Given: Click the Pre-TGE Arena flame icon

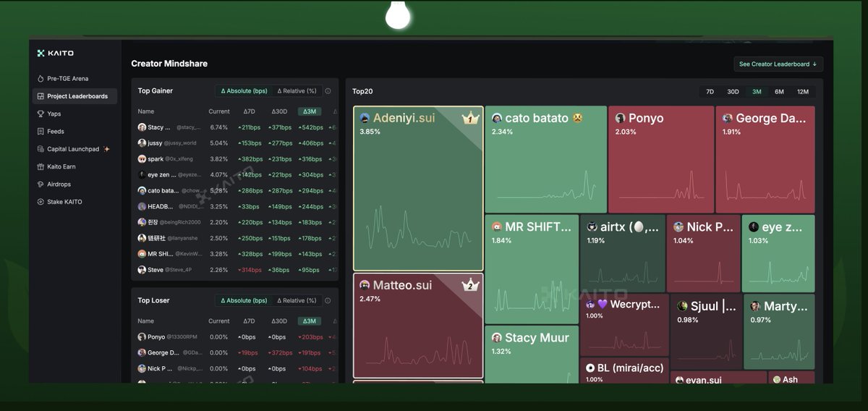Looking at the screenshot, I should click(41, 78).
